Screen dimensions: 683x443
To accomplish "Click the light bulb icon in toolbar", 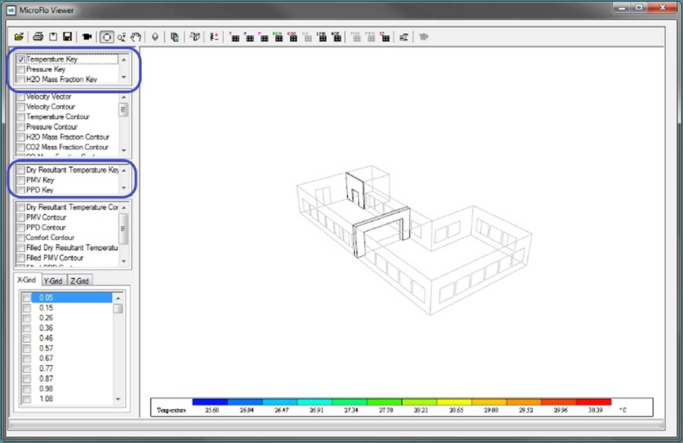I will point(155,37).
